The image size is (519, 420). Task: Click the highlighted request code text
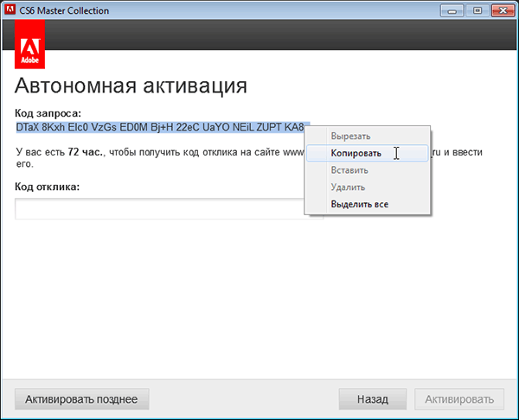(160, 127)
